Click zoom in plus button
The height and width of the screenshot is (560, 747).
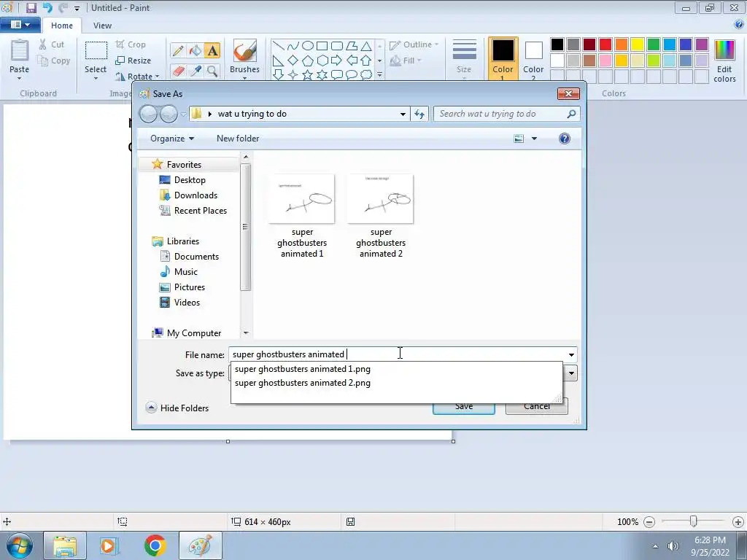tap(738, 522)
